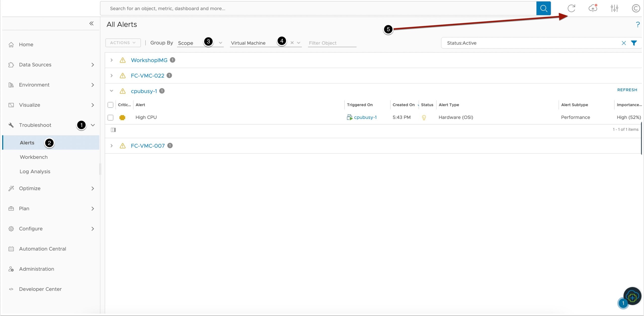The image size is (644, 316).
Task: Collapse the Troubleshoot menu chevron
Action: pos(93,125)
